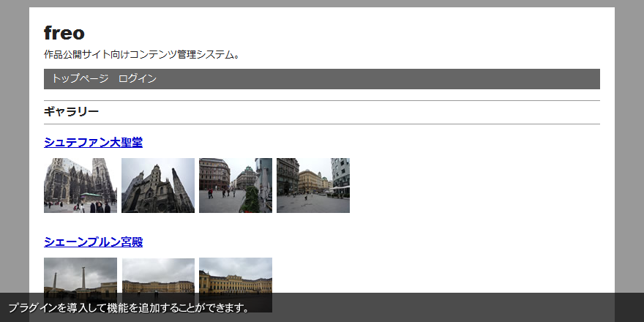Select fourth シュテファン大聖堂 thumbnail of street
This screenshot has height=322, width=644.
[x=313, y=186]
